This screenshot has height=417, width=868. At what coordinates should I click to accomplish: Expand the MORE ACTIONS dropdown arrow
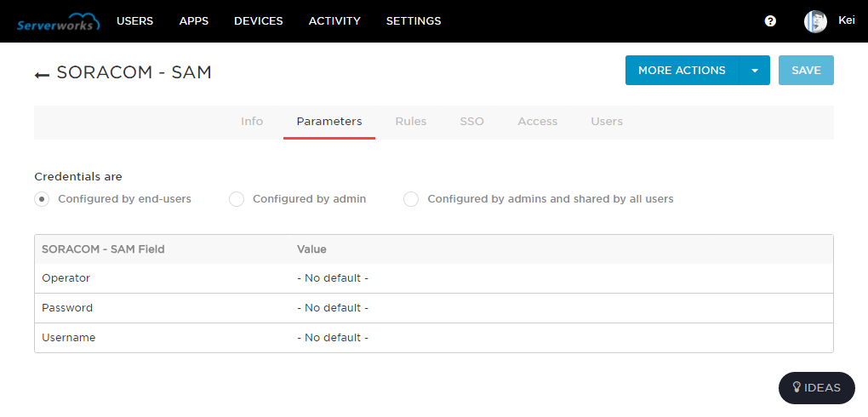pyautogui.click(x=755, y=71)
